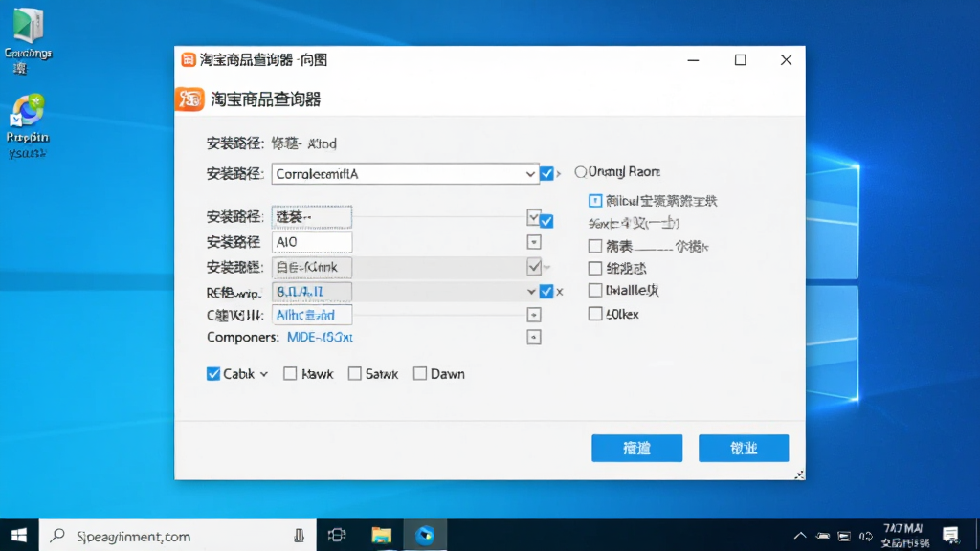980x551 pixels.
Task: Click the right blue button at dialog bottom
Action: click(744, 448)
